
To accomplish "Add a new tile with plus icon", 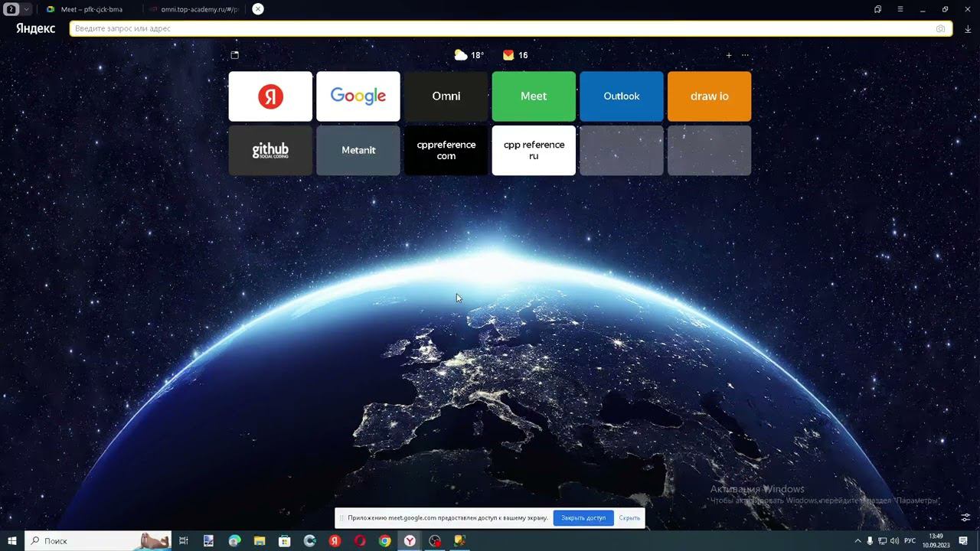I will click(x=729, y=55).
